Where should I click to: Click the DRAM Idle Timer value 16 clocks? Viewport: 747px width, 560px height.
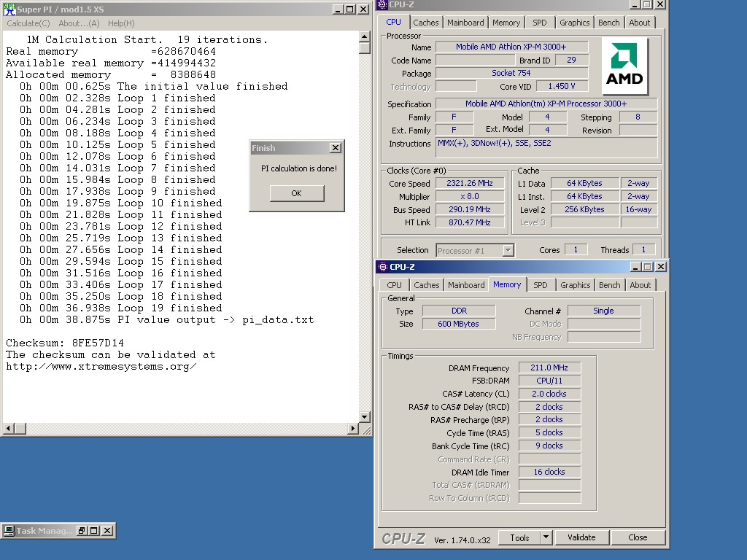(549, 472)
